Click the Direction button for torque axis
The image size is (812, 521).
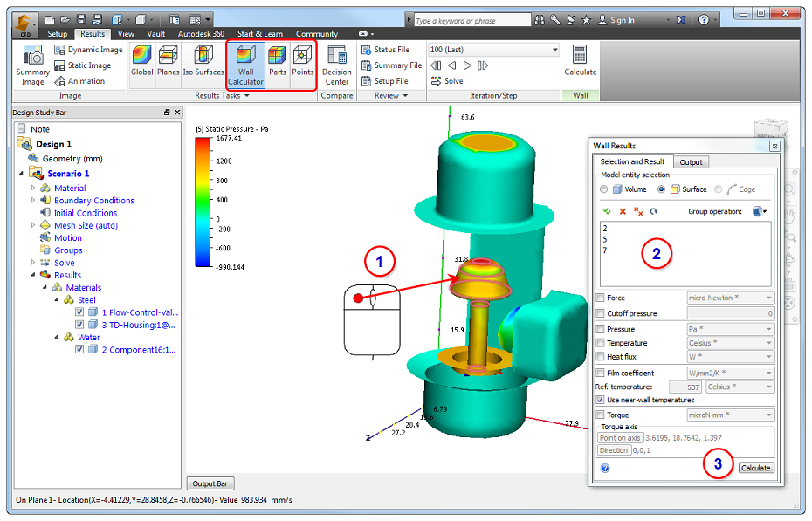pyautogui.click(x=614, y=450)
